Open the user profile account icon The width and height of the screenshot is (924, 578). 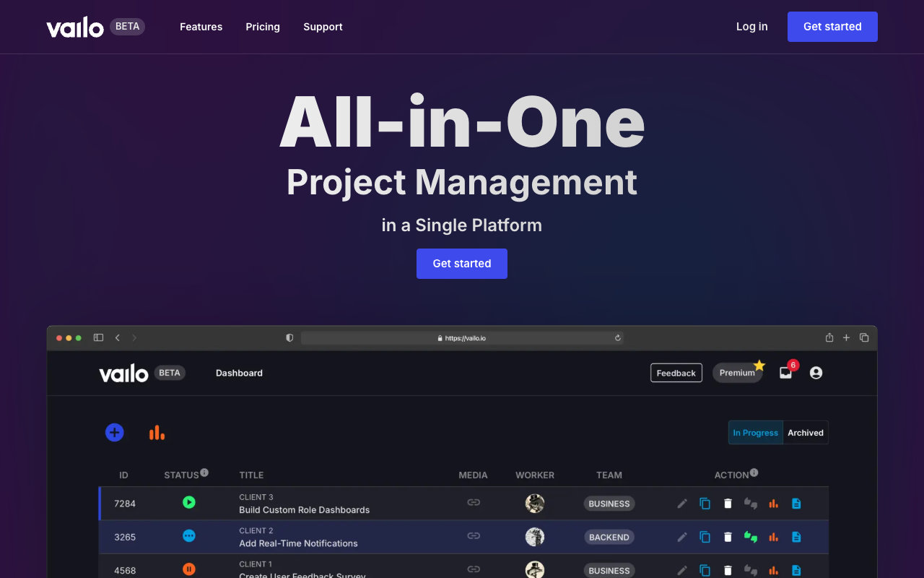click(x=815, y=372)
